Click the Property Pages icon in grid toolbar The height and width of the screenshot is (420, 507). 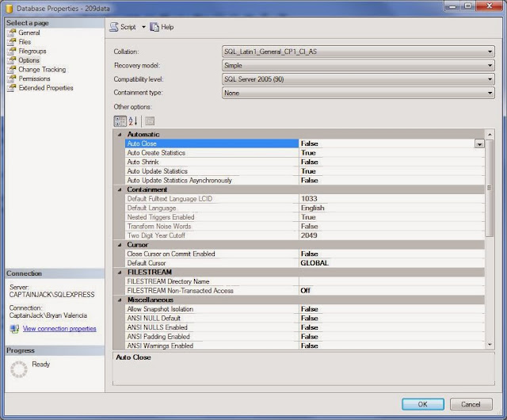(150, 121)
